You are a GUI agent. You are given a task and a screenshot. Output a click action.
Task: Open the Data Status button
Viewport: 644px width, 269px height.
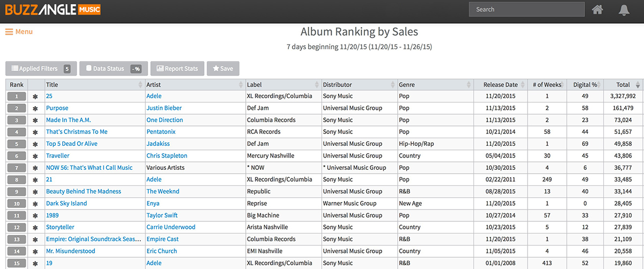[114, 69]
